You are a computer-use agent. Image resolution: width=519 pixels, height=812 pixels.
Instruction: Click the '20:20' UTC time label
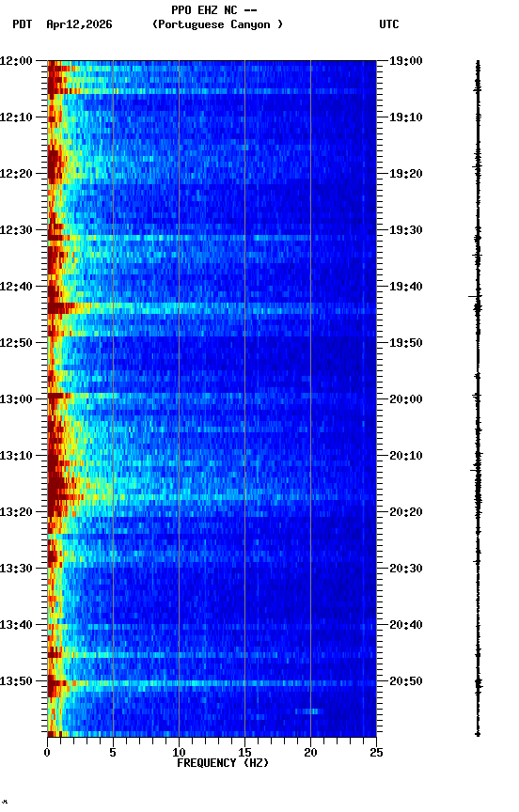tap(406, 512)
